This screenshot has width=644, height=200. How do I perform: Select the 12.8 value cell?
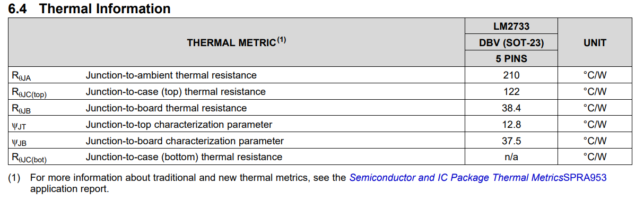511,125
